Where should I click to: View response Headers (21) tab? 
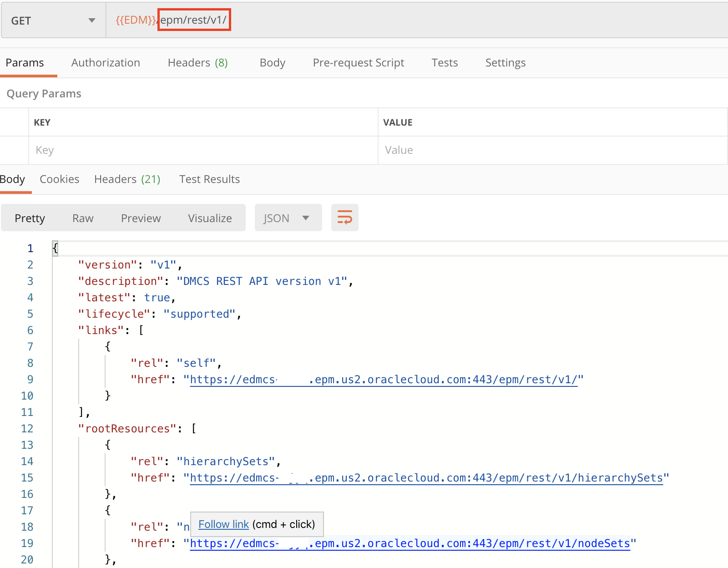[x=127, y=179]
